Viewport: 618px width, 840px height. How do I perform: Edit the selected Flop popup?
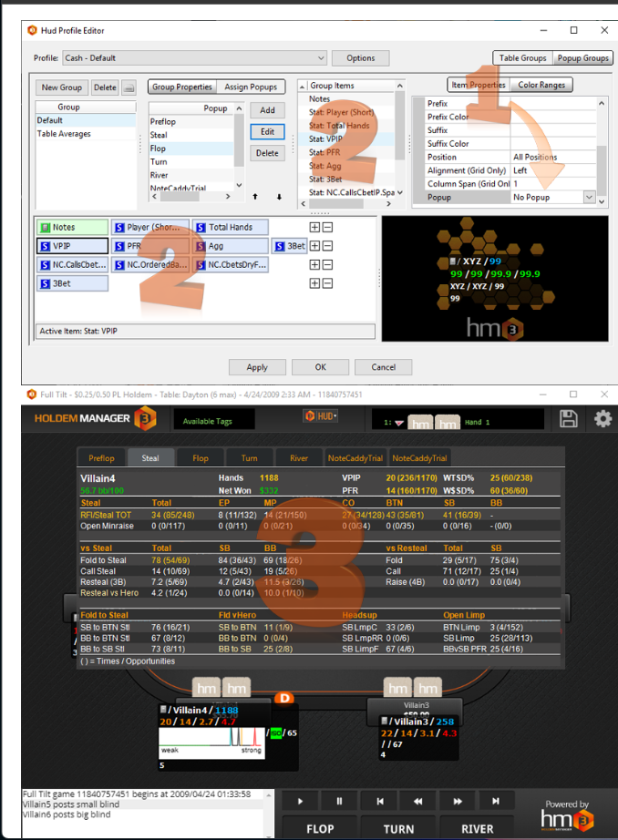click(x=267, y=131)
